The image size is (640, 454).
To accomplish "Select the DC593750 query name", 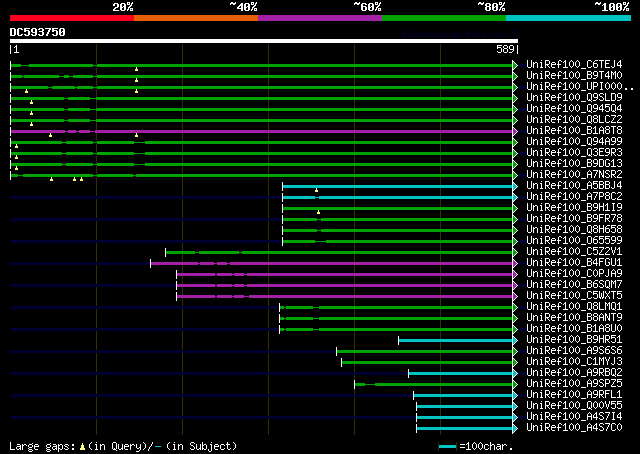I will coord(38,32).
